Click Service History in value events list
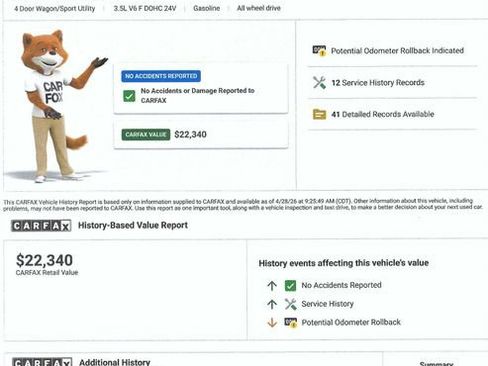Screen dimensions: 488x366 click(x=327, y=304)
